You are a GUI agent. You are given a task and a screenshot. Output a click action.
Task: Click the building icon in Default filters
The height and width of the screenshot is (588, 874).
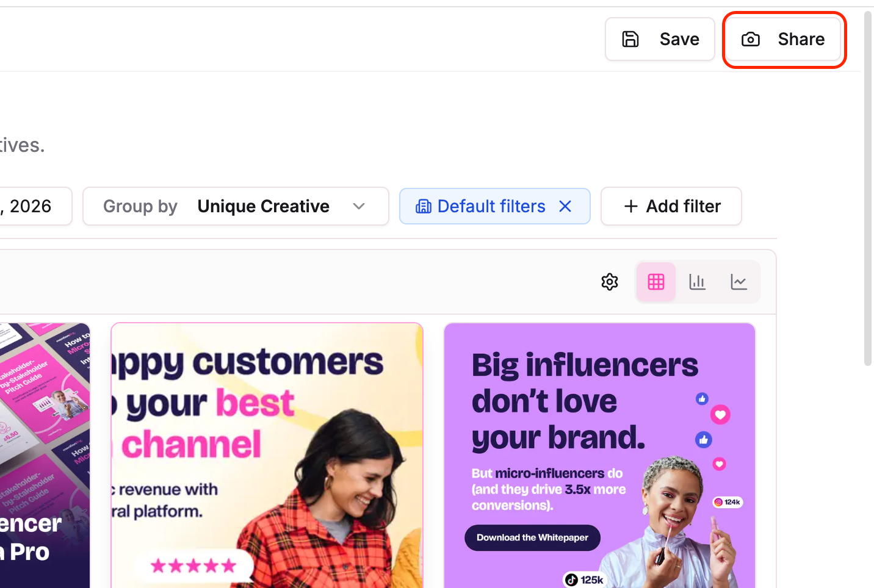point(423,207)
